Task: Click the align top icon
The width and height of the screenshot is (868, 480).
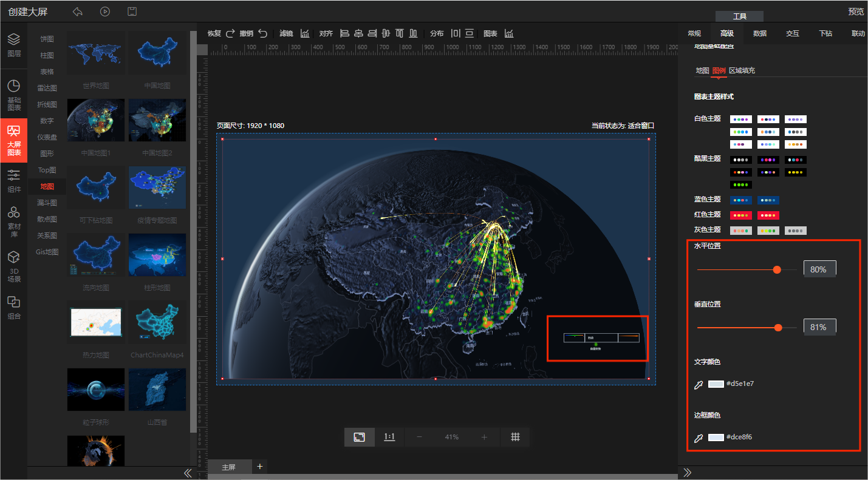Action: (400, 33)
